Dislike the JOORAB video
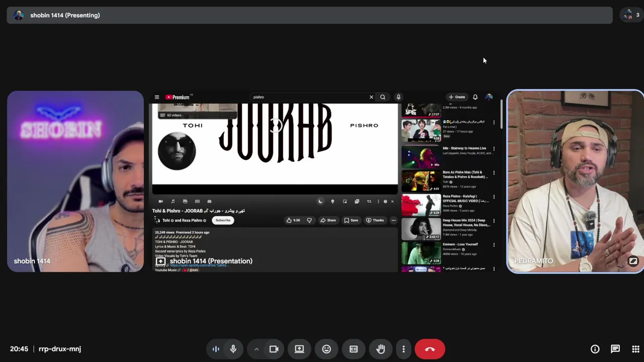 (309, 220)
